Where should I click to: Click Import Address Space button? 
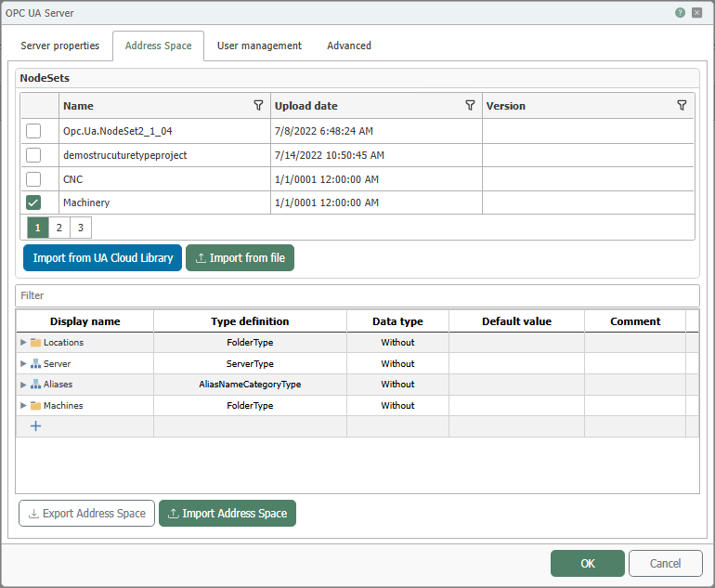pyautogui.click(x=227, y=513)
